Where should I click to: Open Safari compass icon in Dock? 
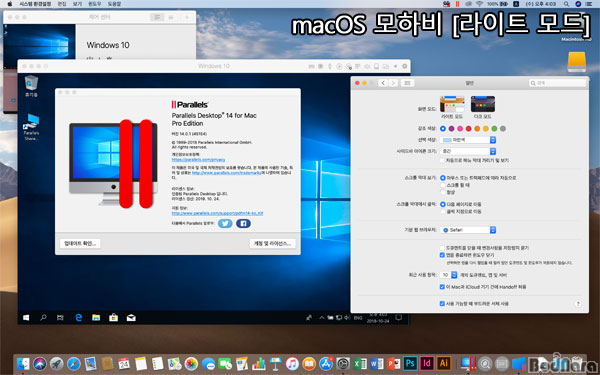73,363
